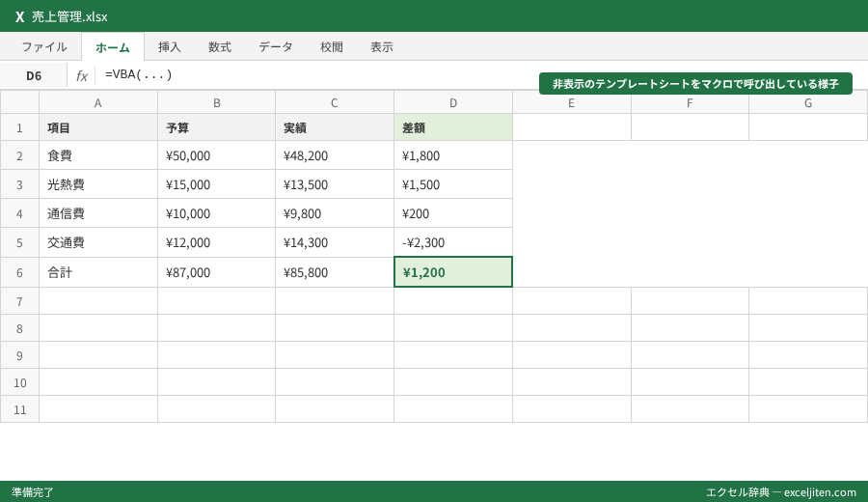Select row 1 header
Viewport: 868px width, 502px height.
click(x=19, y=127)
